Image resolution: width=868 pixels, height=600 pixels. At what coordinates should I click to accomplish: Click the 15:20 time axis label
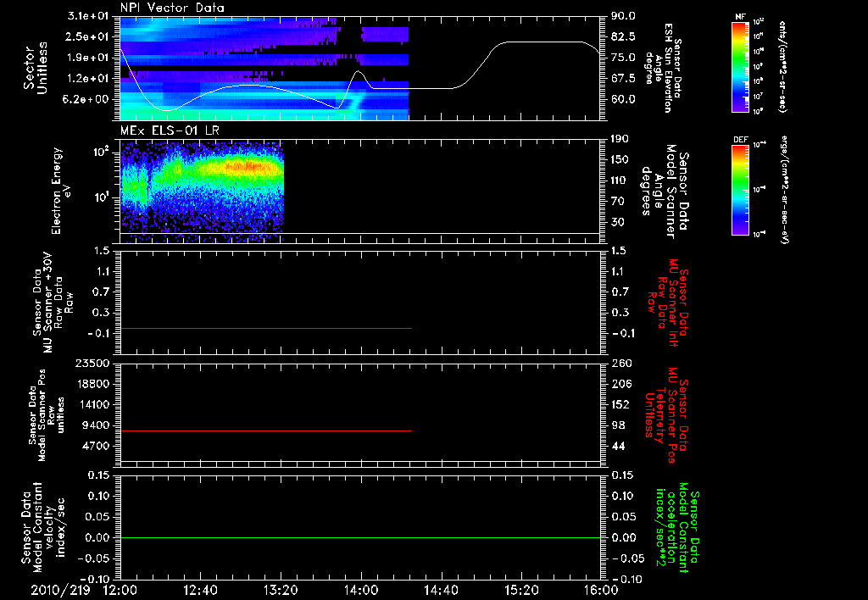521,590
